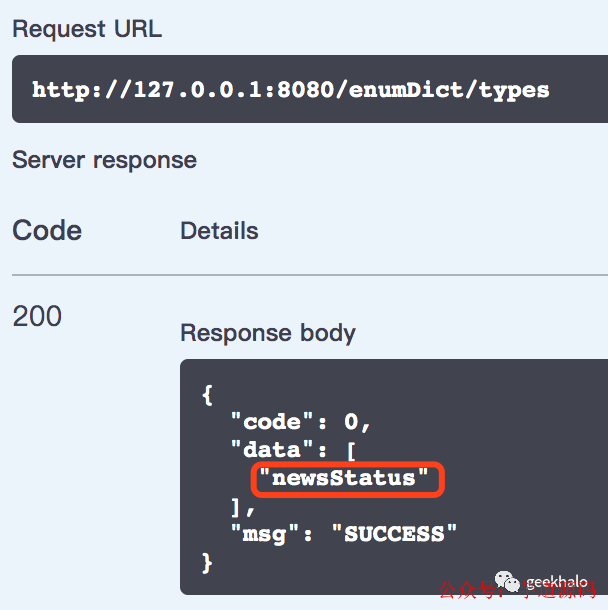Image resolution: width=608 pixels, height=610 pixels.
Task: Select the Details column header
Action: point(219,231)
